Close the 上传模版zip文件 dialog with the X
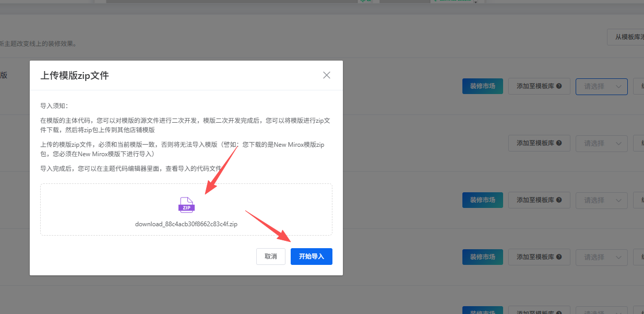This screenshot has width=644, height=314. point(327,75)
